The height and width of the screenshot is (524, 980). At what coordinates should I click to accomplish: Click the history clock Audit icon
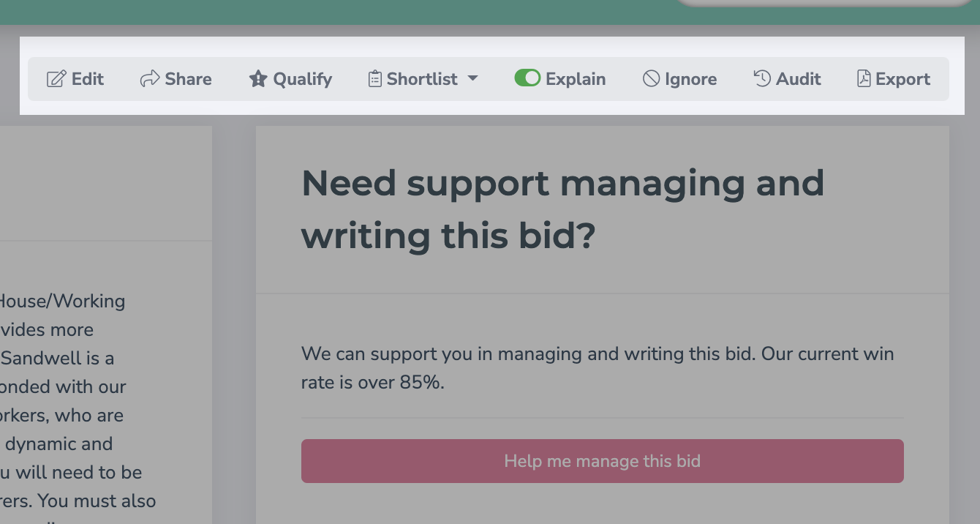coord(762,78)
